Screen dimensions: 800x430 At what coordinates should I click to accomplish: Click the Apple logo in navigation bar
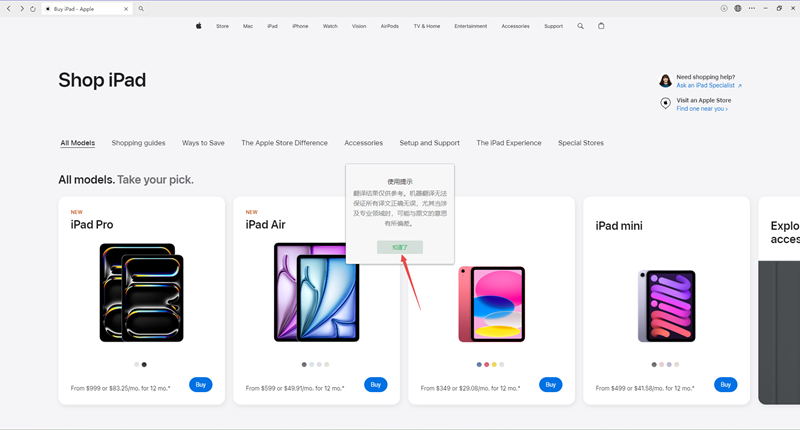click(x=198, y=26)
